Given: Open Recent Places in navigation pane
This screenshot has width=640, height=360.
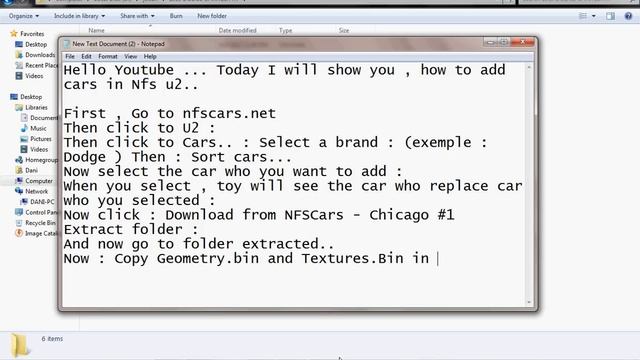Looking at the screenshot, I should click(x=41, y=65).
